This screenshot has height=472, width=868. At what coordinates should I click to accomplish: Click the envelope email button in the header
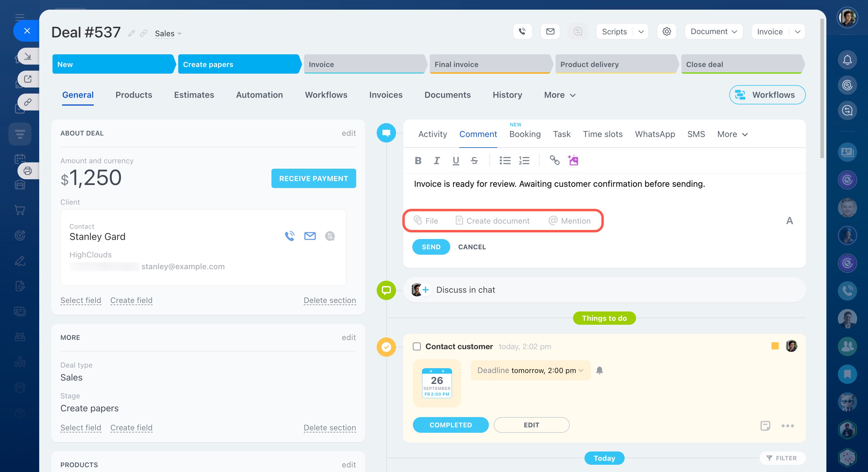pyautogui.click(x=550, y=32)
